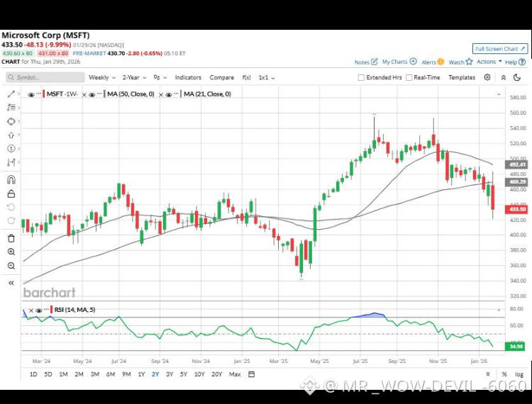Open the Weekly frequency dropdown

click(101, 78)
